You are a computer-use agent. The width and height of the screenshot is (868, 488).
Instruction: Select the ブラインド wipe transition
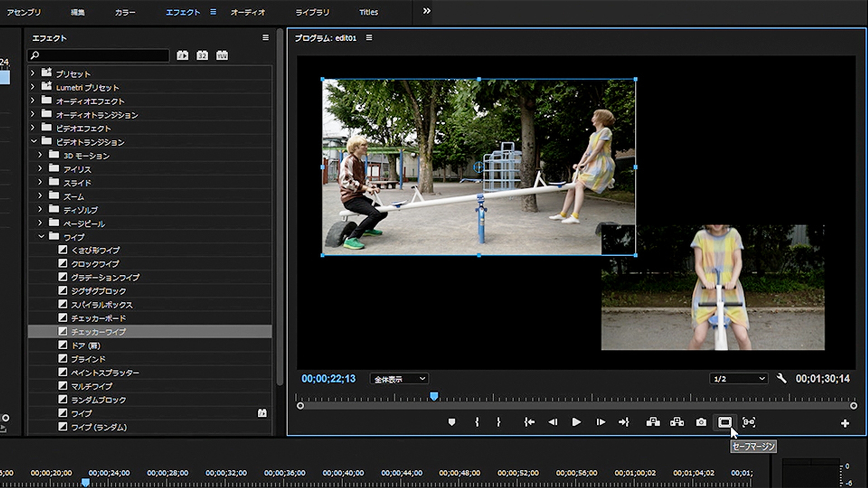[x=88, y=359]
